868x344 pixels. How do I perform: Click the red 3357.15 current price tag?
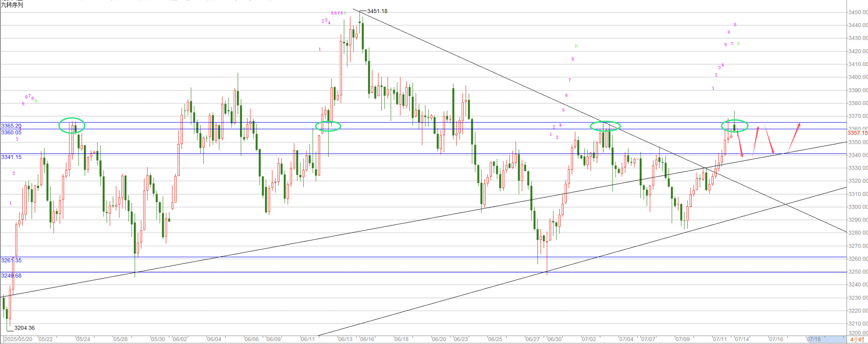(858, 133)
